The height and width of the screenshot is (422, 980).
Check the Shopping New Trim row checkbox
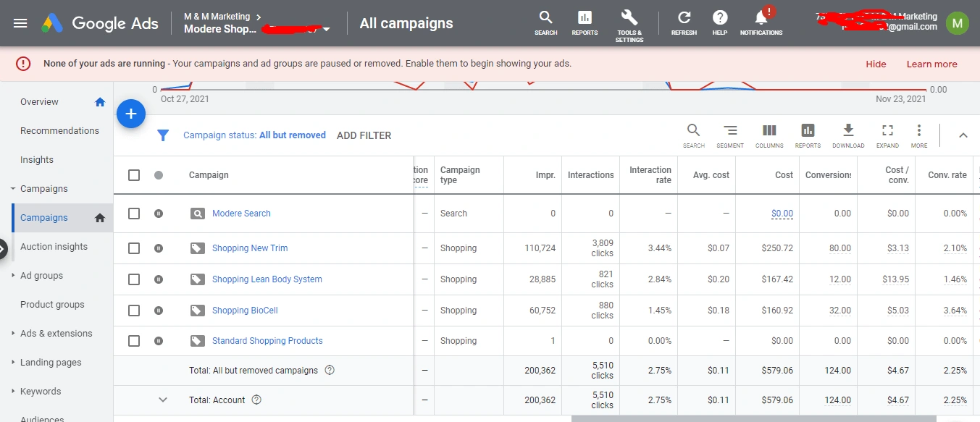[x=134, y=248]
